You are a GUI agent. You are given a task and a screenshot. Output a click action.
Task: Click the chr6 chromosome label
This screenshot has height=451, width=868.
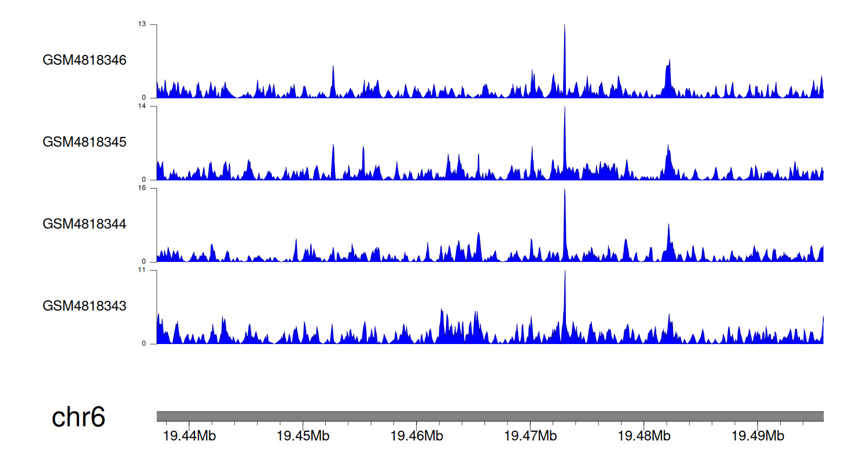pyautogui.click(x=79, y=417)
